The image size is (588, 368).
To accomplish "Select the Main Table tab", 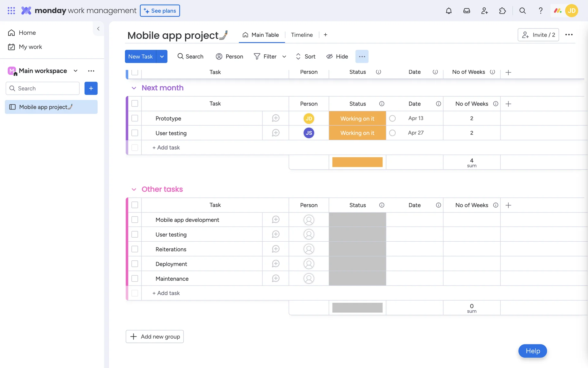I will point(261,35).
